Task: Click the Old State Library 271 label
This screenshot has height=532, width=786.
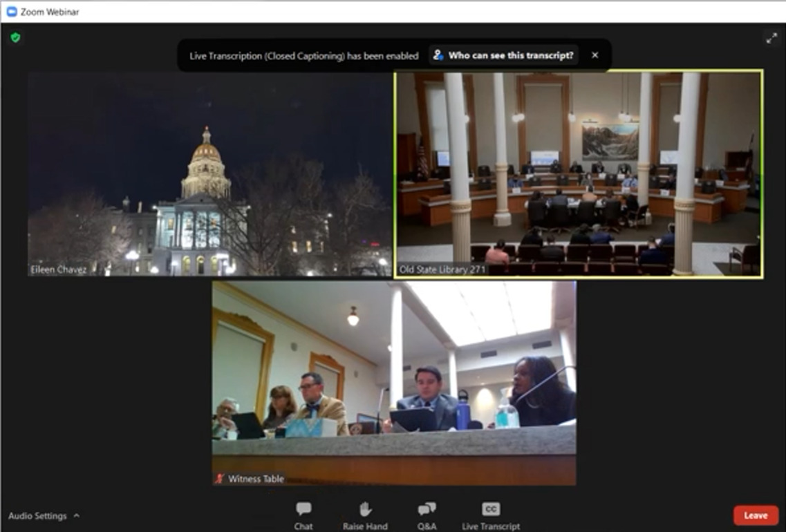Action: click(x=442, y=269)
